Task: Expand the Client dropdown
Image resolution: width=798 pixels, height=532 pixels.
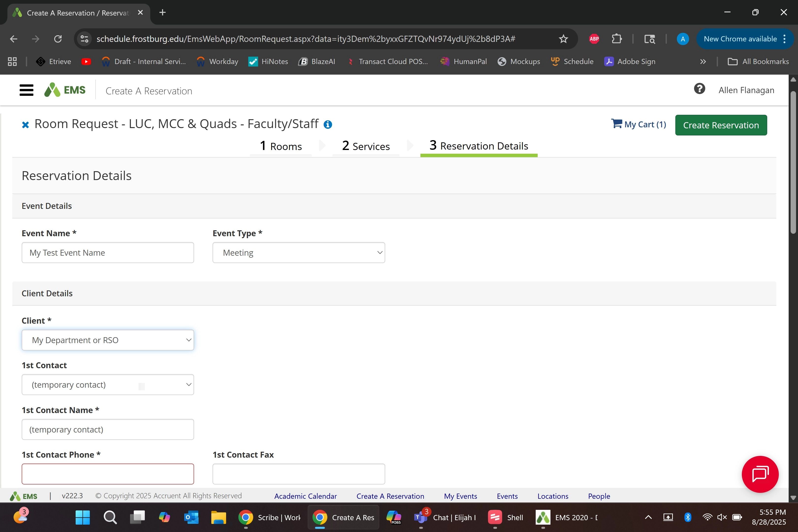Action: (x=108, y=340)
